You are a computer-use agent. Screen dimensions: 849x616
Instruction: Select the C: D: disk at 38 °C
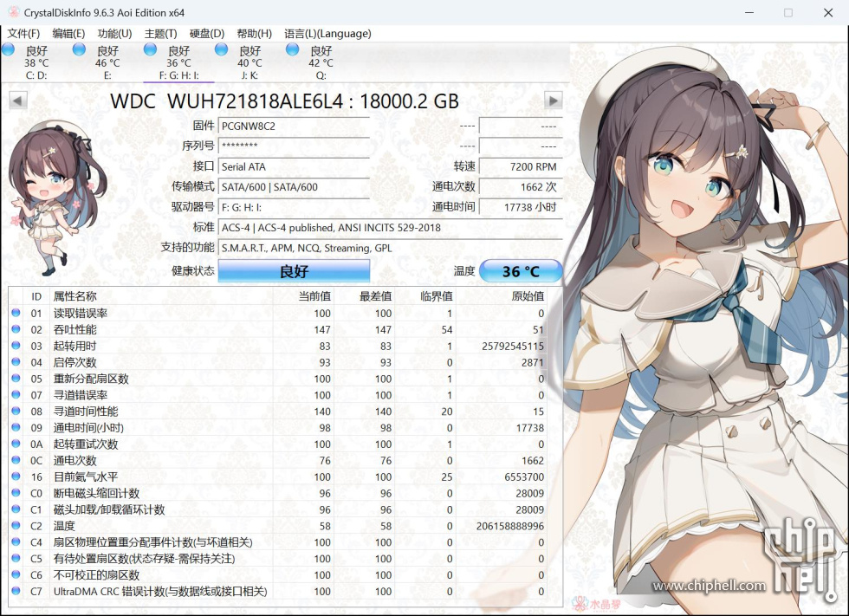(36, 62)
